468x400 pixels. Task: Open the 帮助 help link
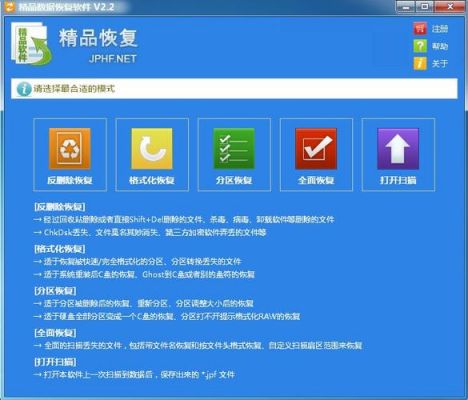coord(440,46)
